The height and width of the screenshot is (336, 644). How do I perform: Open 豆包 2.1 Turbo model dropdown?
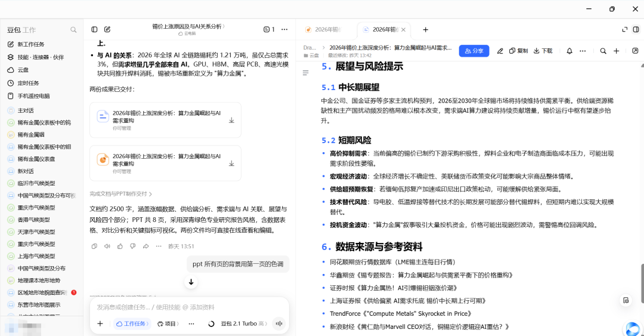243,323
